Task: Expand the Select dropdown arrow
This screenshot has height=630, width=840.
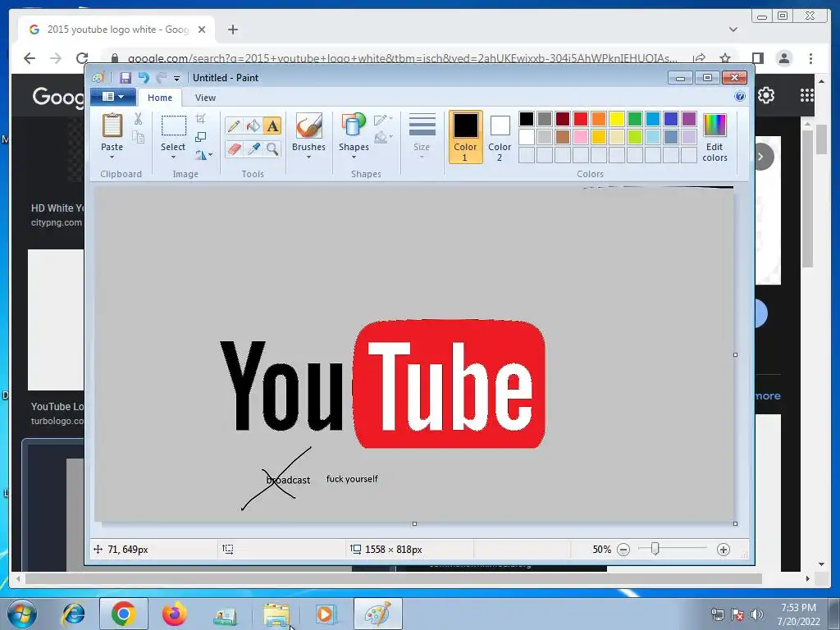Action: (x=173, y=157)
